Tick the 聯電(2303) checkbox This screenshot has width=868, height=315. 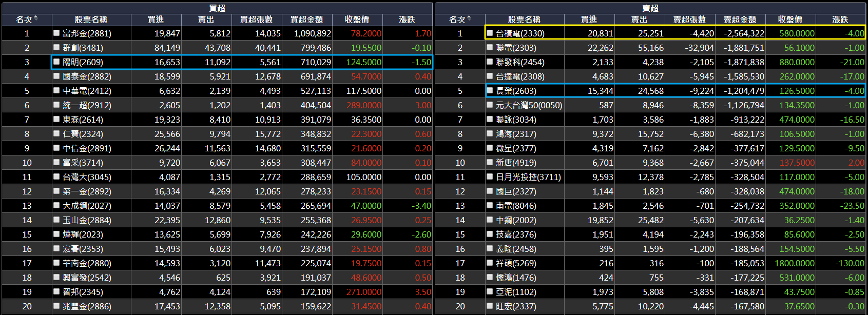pyautogui.click(x=490, y=47)
